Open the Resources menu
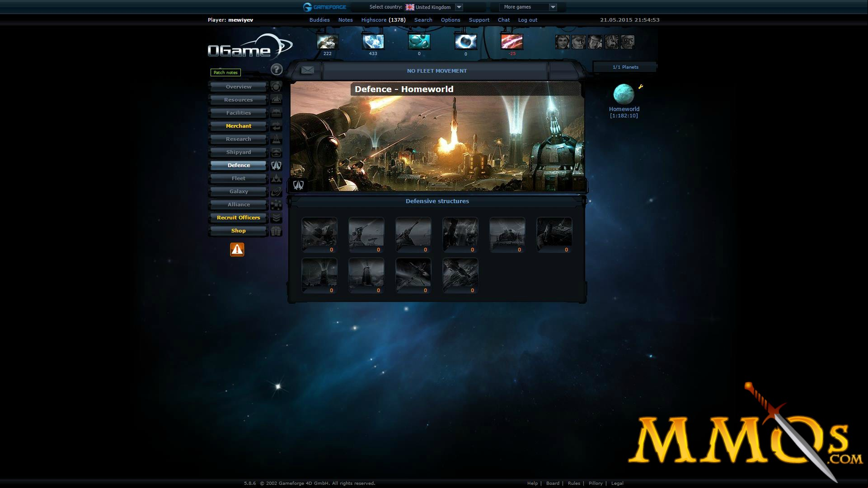Viewport: 868px width, 488px height. click(239, 100)
